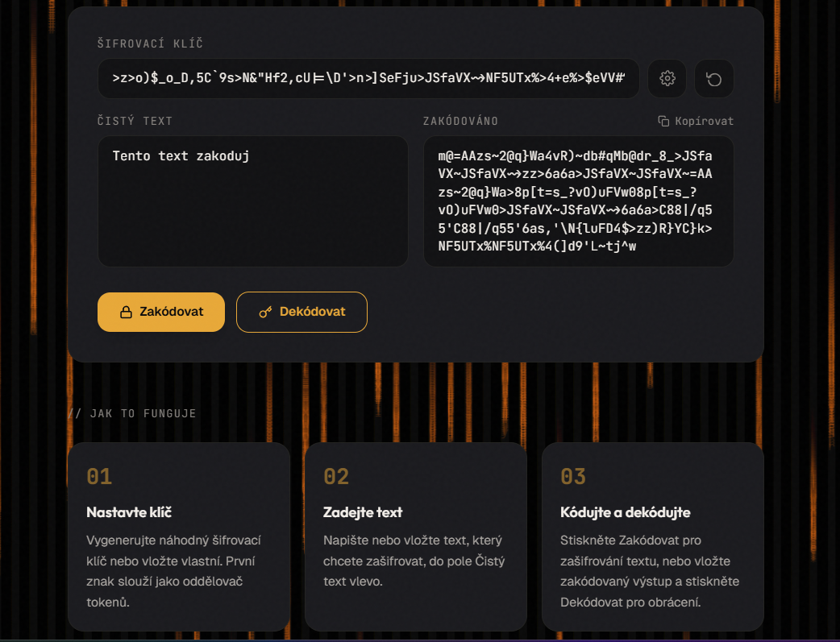The width and height of the screenshot is (840, 642).
Task: Click the key icon inside Dekódovat button
Action: (266, 312)
